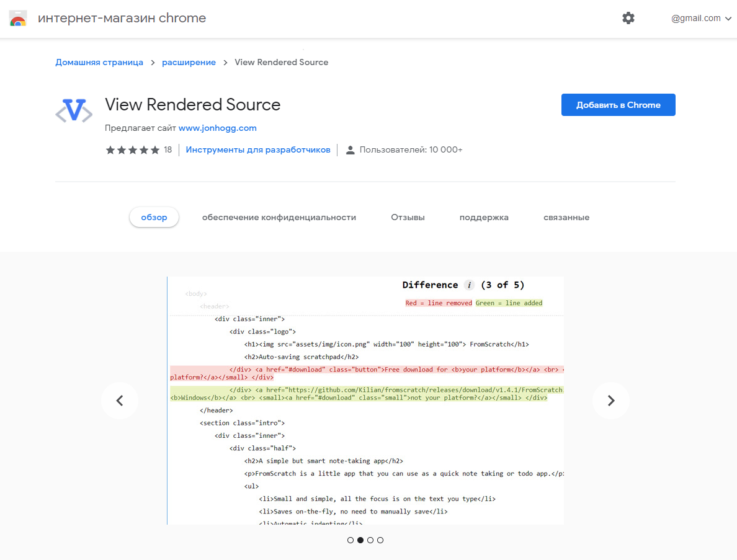Click the left carousel arrow
Image resolution: width=737 pixels, height=560 pixels.
(119, 401)
